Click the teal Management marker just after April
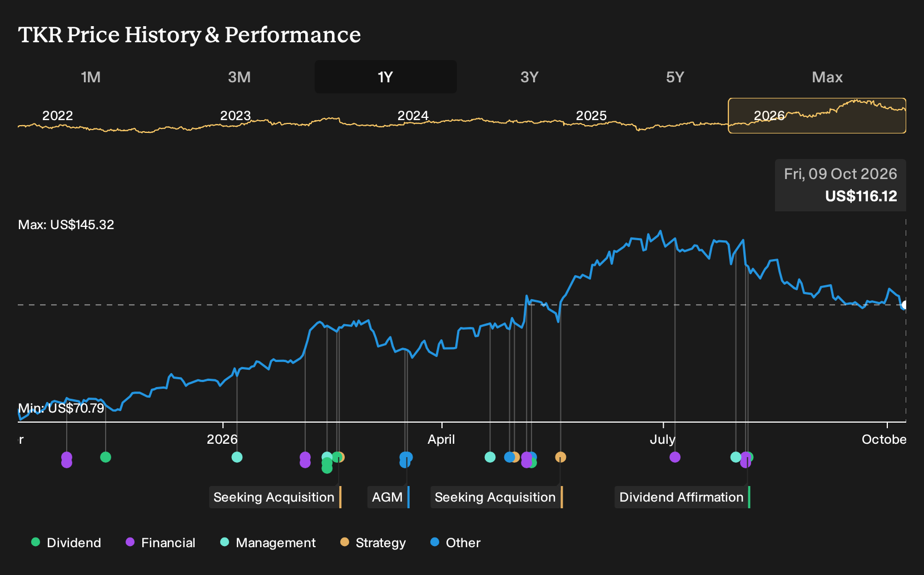The height and width of the screenshot is (575, 924). [490, 457]
